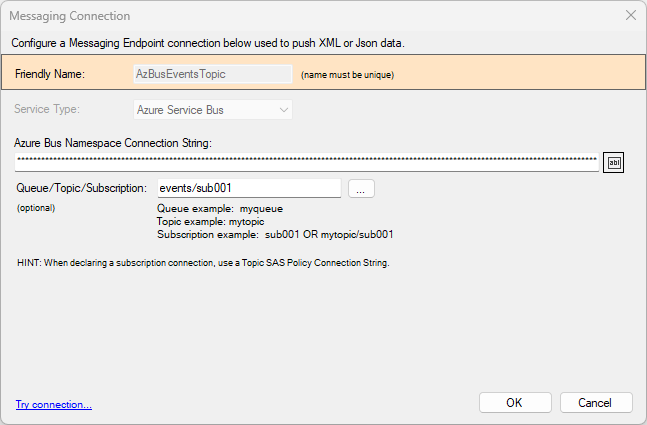The height and width of the screenshot is (425, 647).
Task: Click the Subscription example text line
Action: (x=275, y=234)
